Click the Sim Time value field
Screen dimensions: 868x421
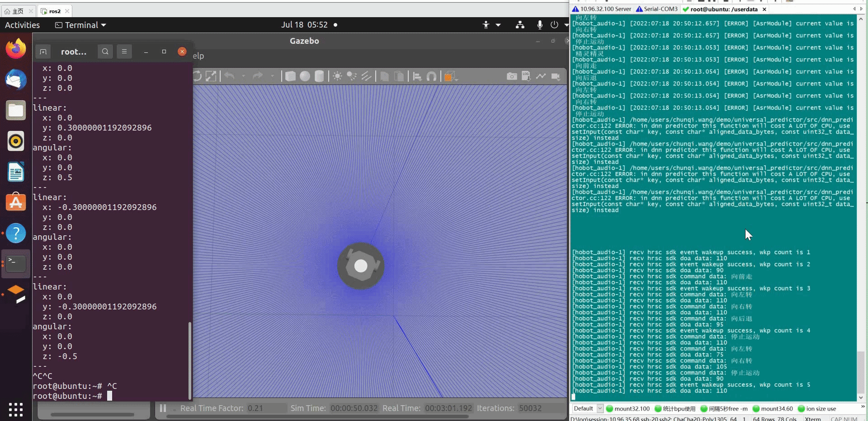point(354,408)
